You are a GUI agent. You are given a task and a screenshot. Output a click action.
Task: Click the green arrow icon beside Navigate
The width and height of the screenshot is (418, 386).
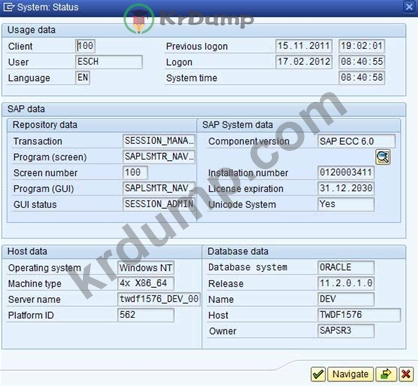(386, 374)
